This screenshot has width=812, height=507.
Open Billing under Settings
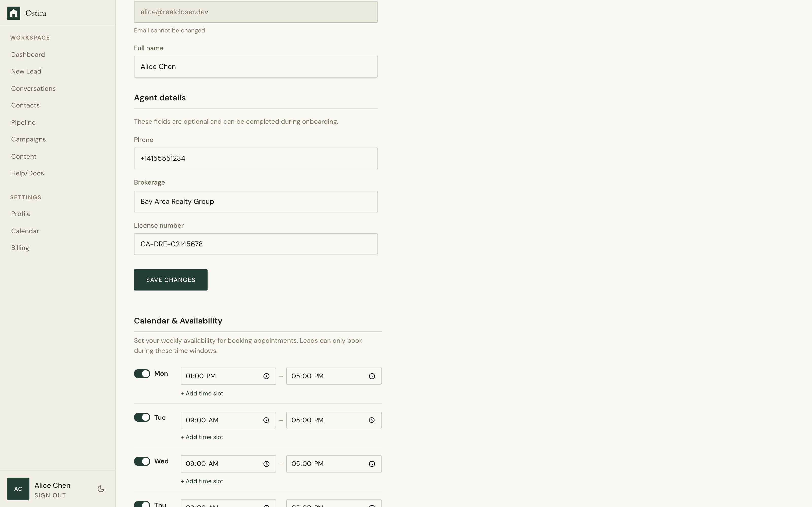point(20,247)
